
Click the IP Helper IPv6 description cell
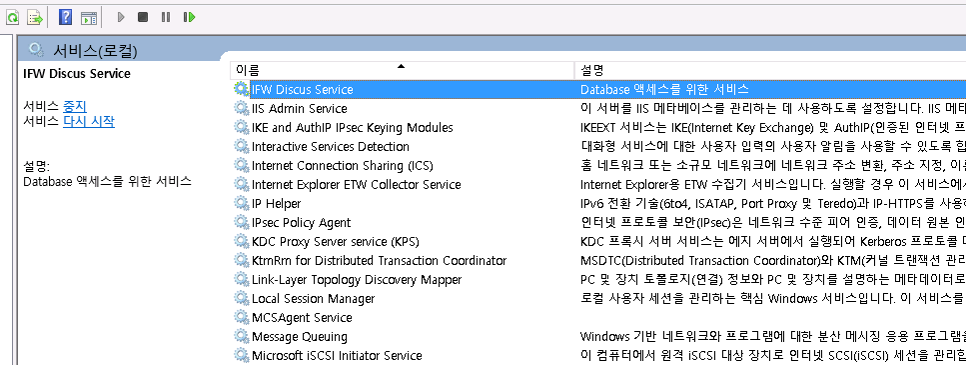tap(773, 203)
